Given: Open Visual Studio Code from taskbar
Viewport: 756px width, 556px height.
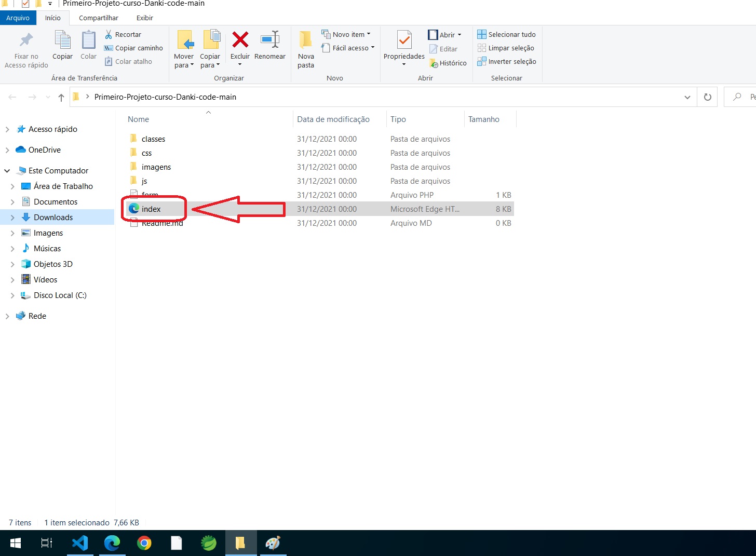Looking at the screenshot, I should click(80, 543).
